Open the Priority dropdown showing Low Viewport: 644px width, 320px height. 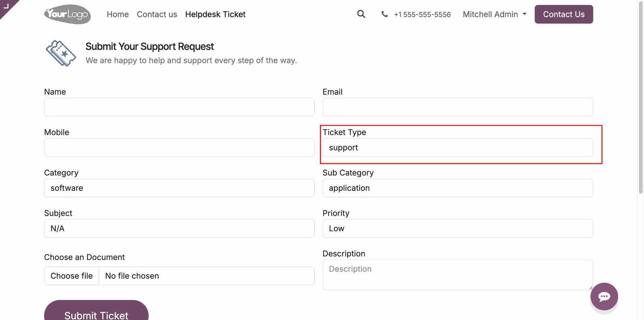click(x=458, y=229)
